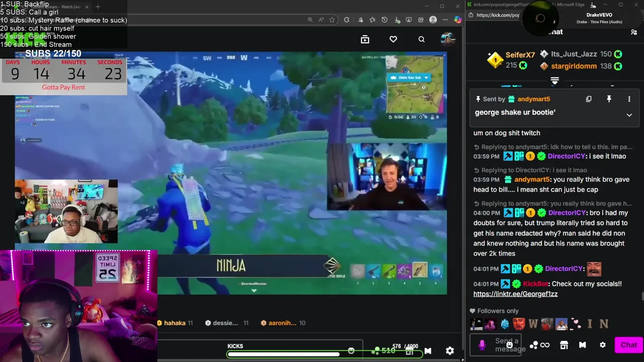The width and height of the screenshot is (644, 362).
Task: Select the I emote in quick emotes
Action: pos(590,324)
